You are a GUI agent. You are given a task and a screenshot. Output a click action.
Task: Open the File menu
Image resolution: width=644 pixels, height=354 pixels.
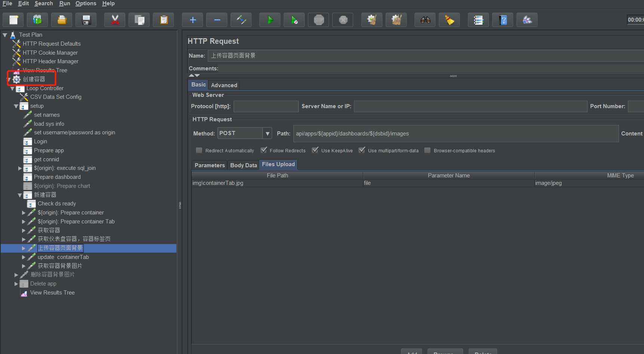[7, 3]
